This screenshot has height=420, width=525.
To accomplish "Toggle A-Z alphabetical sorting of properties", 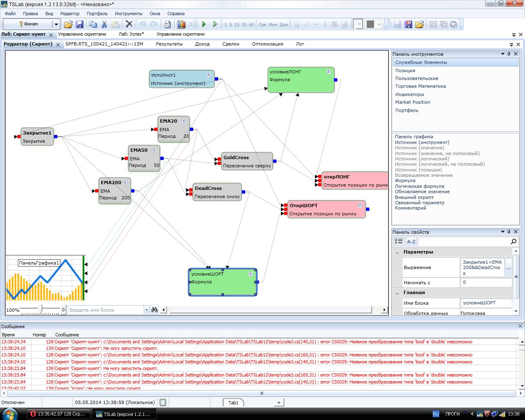I will (411, 242).
